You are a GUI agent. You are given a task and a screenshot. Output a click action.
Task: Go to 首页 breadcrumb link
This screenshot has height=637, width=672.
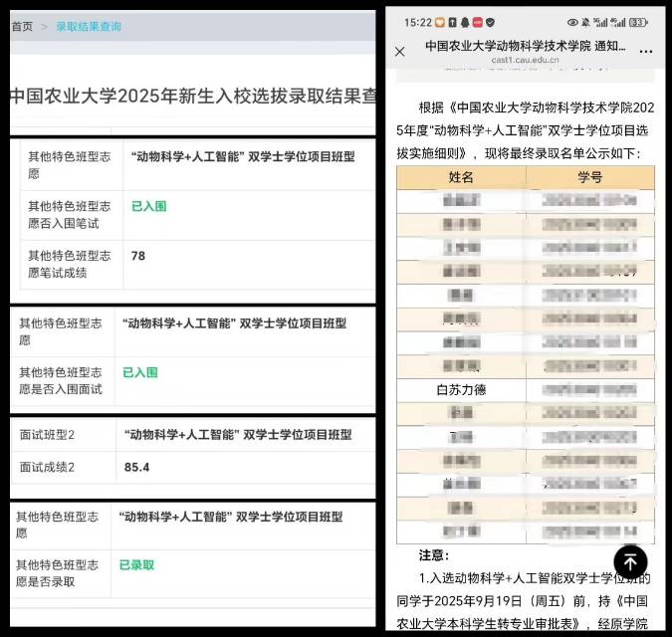coord(22,27)
